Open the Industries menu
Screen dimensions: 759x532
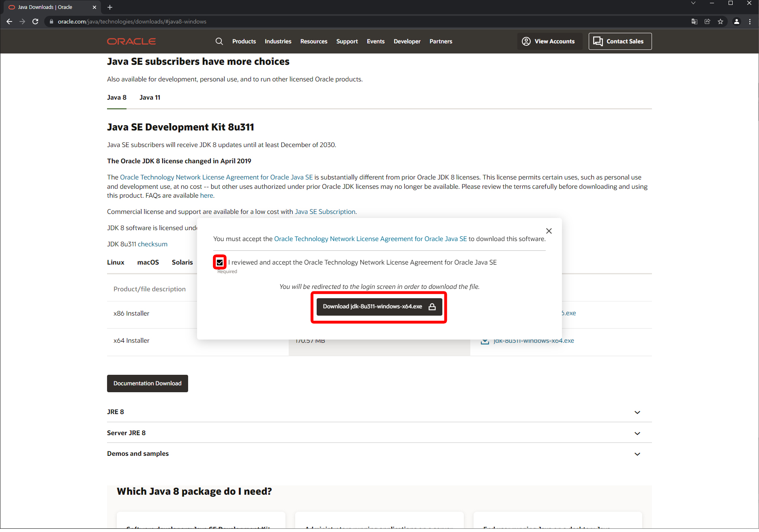[278, 41]
